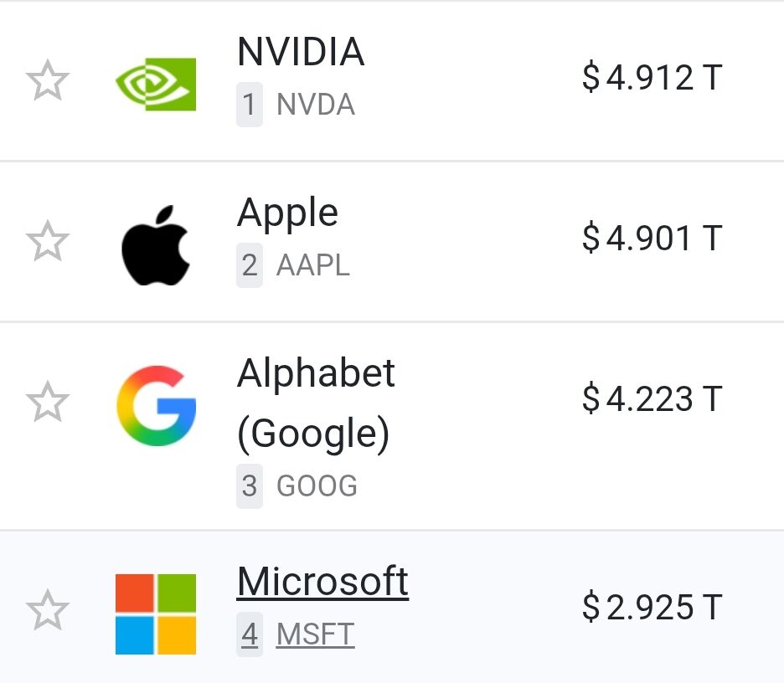Click the underlined MSFT ticker

point(316,634)
